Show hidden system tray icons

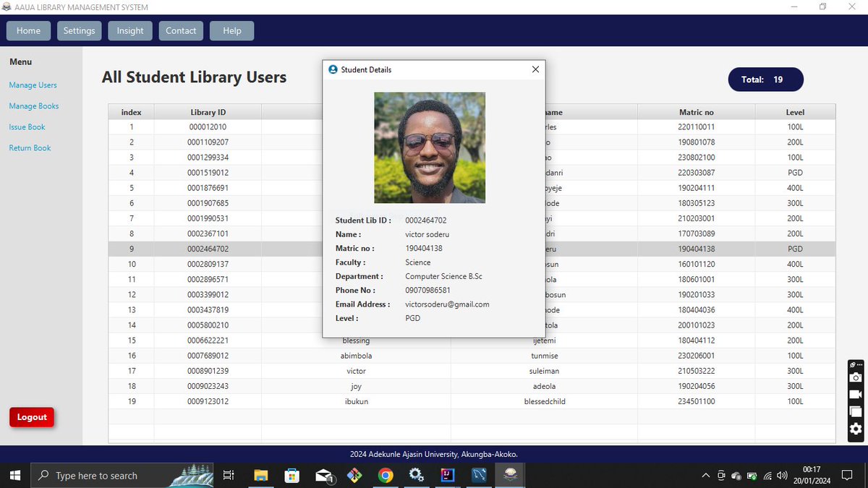[706, 475]
